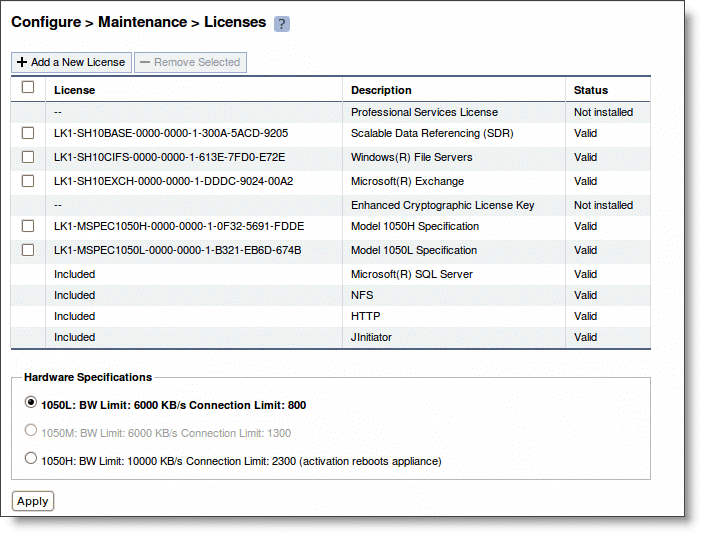701x533 pixels.
Task: Check the LK1-SH10EXCH license checkbox
Action: click(x=28, y=181)
